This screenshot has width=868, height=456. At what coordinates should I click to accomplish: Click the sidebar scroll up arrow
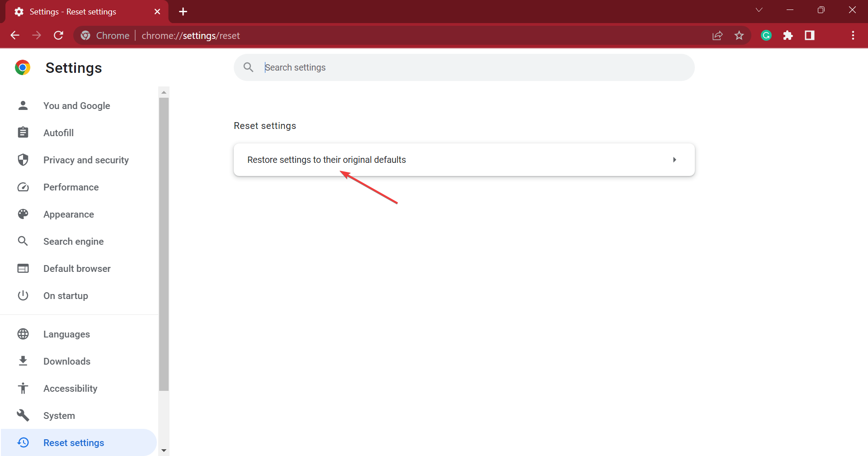point(164,92)
